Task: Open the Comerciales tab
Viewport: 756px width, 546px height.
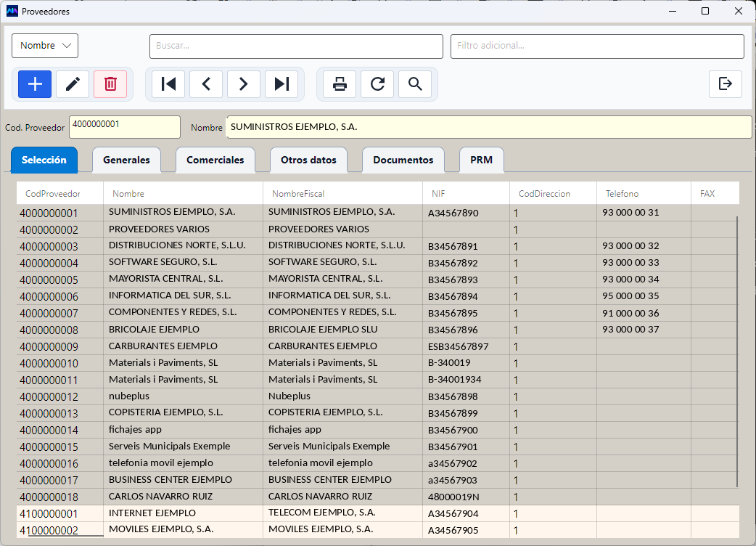Action: 215,160
